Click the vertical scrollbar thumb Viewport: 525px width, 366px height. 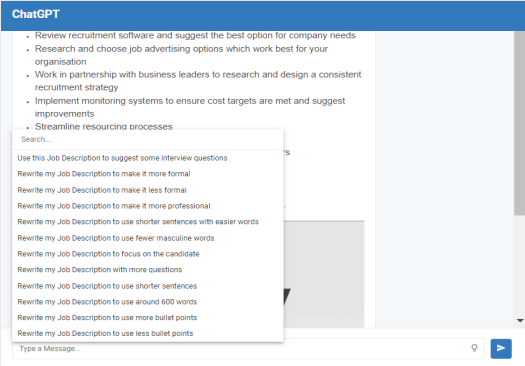click(520, 123)
